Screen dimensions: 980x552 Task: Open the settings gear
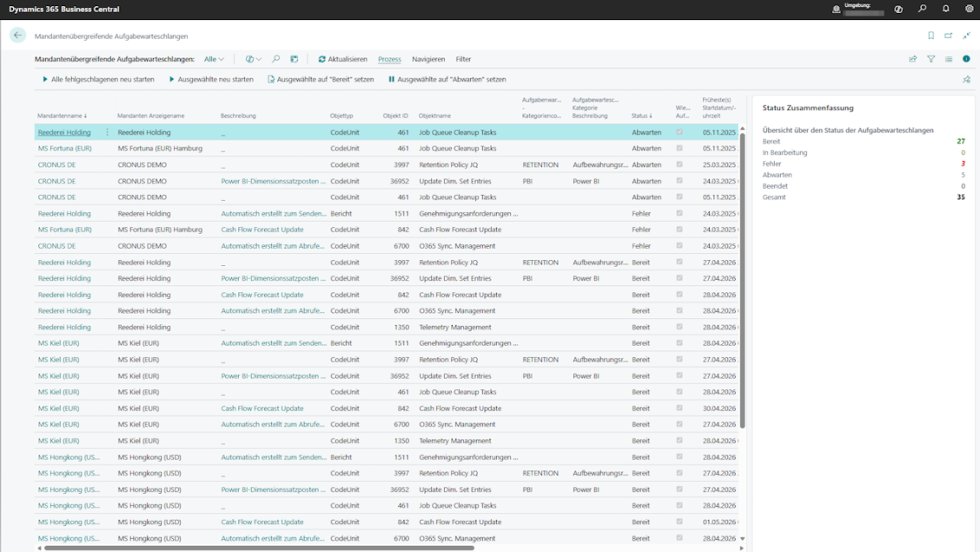click(x=970, y=9)
